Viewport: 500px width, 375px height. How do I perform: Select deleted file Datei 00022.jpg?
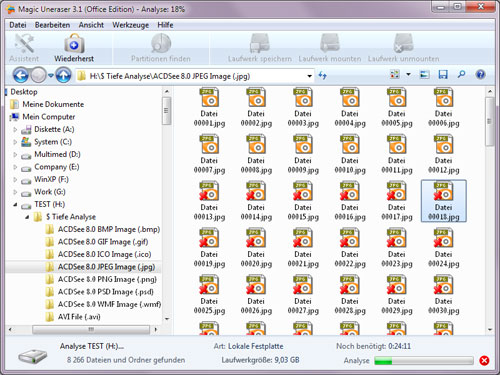tap(350, 248)
